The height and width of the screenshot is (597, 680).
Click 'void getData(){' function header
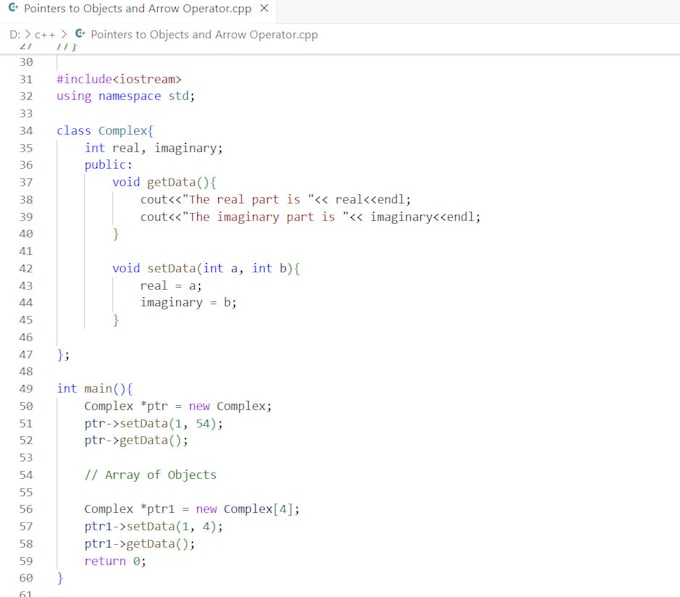pyautogui.click(x=164, y=182)
